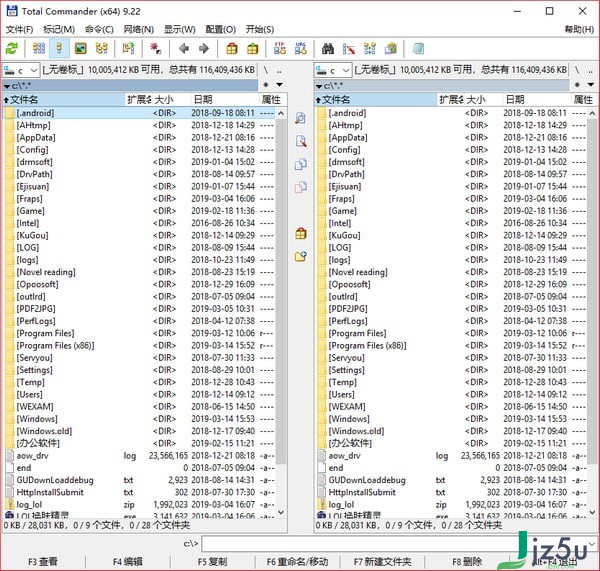Open the Multi-rename tool icon

pyautogui.click(x=349, y=49)
